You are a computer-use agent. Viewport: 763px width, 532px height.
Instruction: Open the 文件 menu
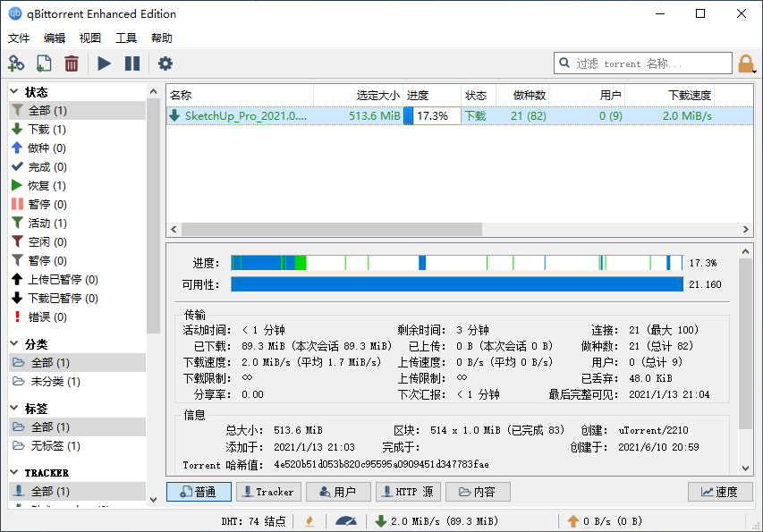(19, 38)
